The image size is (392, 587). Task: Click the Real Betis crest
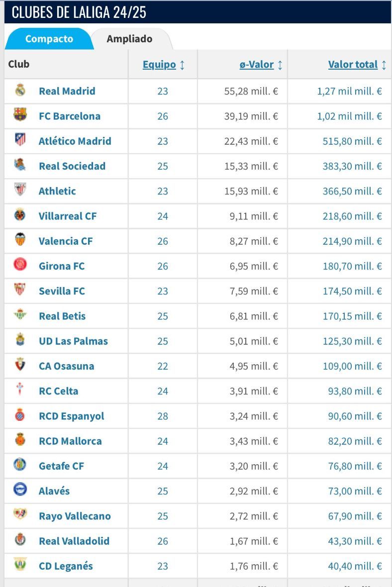click(20, 316)
